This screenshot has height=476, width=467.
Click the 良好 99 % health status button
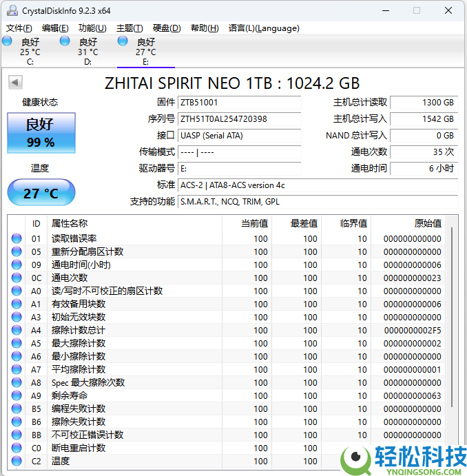tap(41, 133)
